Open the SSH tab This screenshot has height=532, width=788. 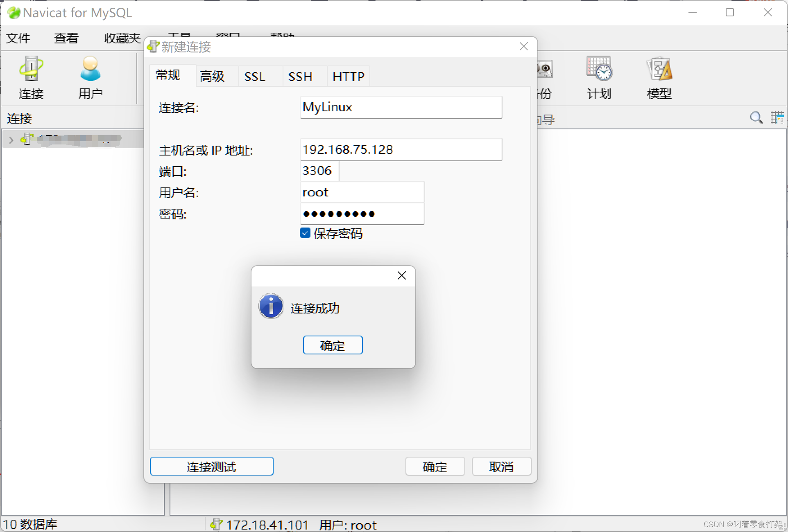click(x=300, y=76)
